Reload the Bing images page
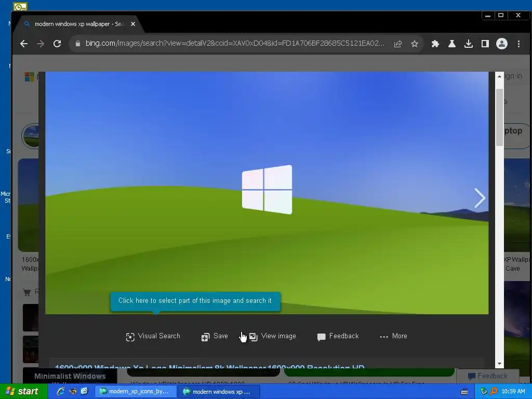 [x=57, y=44]
